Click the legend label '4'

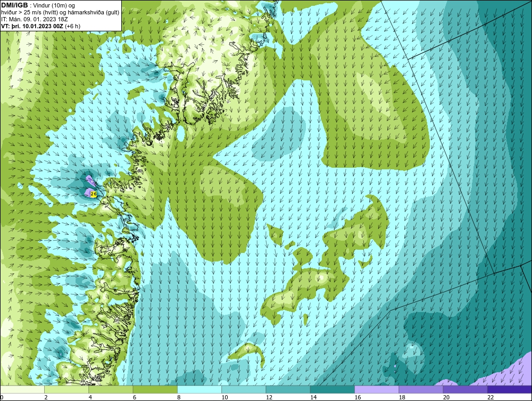(x=90, y=398)
